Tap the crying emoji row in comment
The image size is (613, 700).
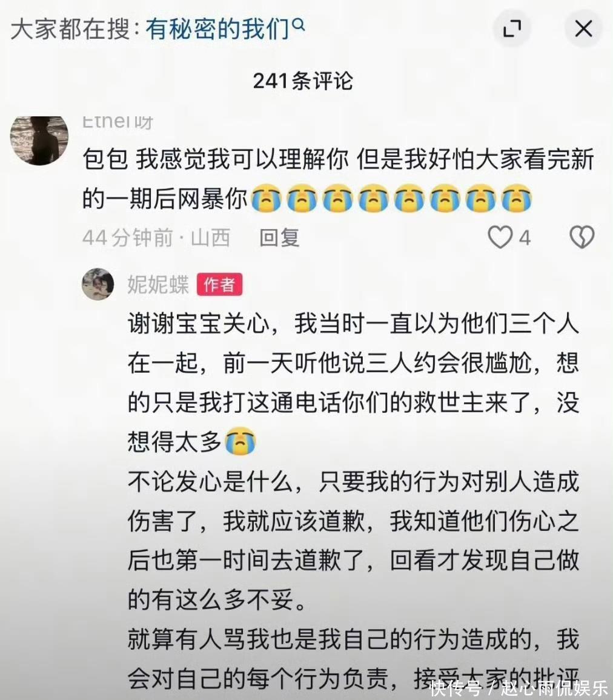[x=392, y=198]
